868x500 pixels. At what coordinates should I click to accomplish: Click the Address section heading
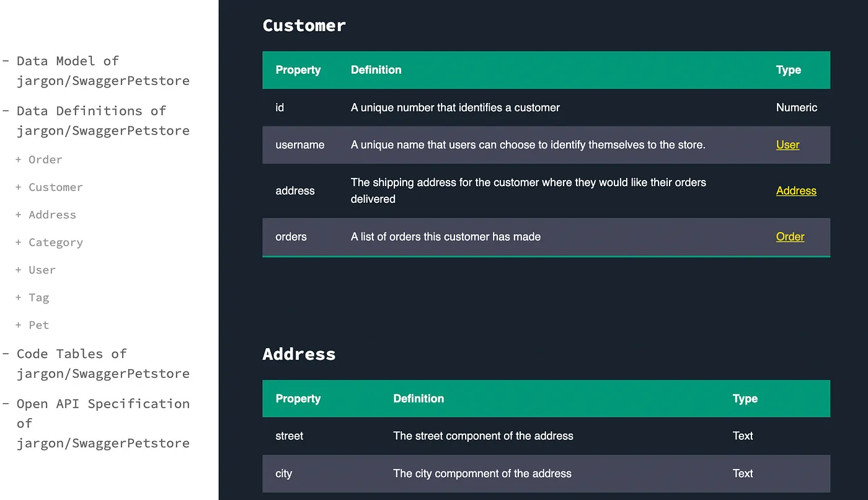coord(299,354)
